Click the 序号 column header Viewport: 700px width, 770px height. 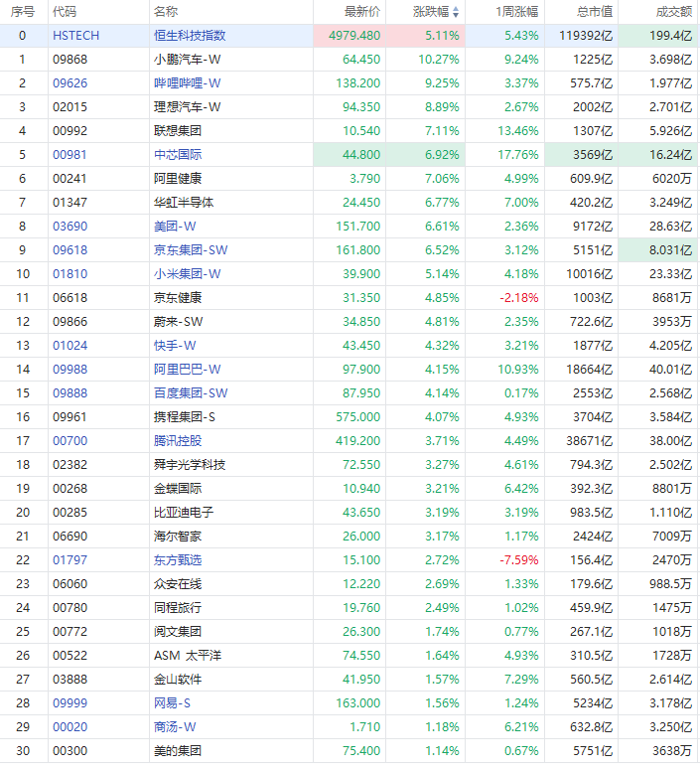(23, 12)
